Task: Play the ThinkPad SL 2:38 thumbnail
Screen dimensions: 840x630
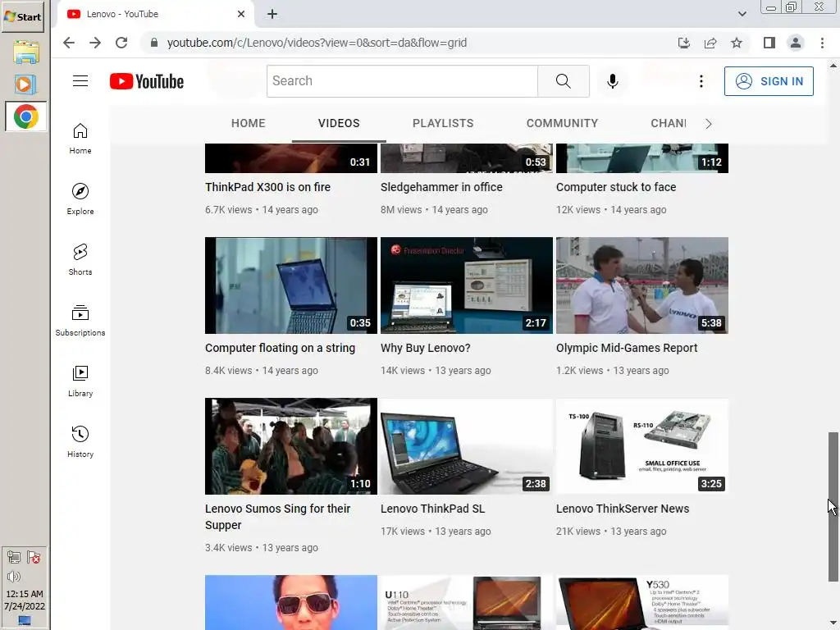Action: 467,446
